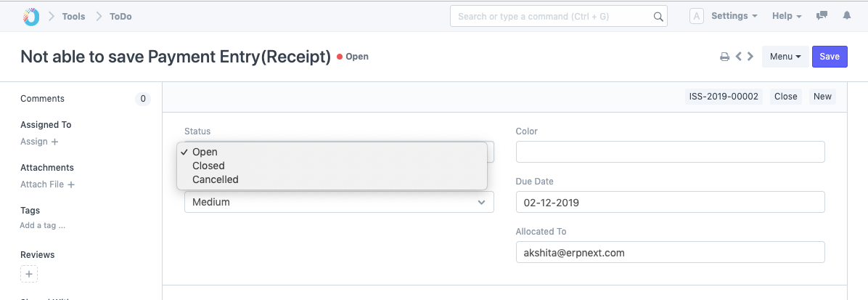Click the print icon
The width and height of the screenshot is (868, 300).
(724, 57)
